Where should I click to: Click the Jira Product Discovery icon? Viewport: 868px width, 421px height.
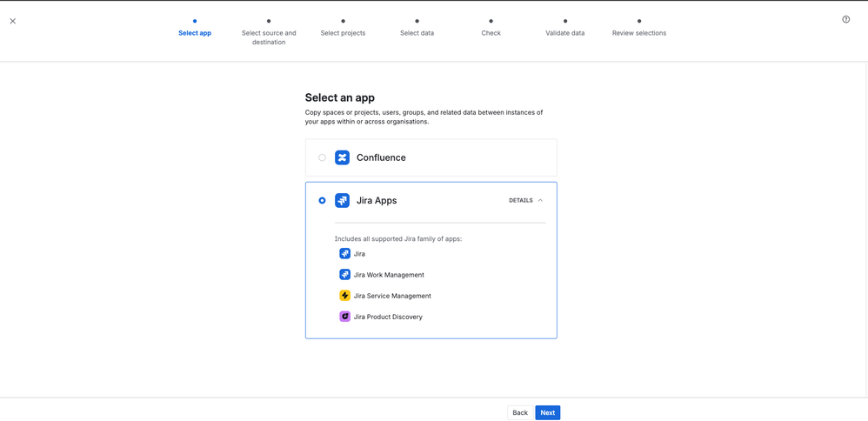(x=345, y=317)
